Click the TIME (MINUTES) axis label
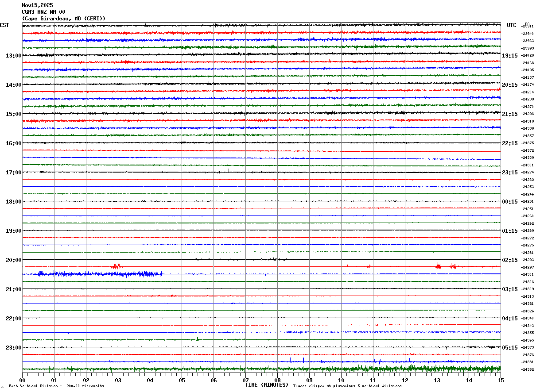The height and width of the screenshot is (392, 536). click(x=267, y=385)
